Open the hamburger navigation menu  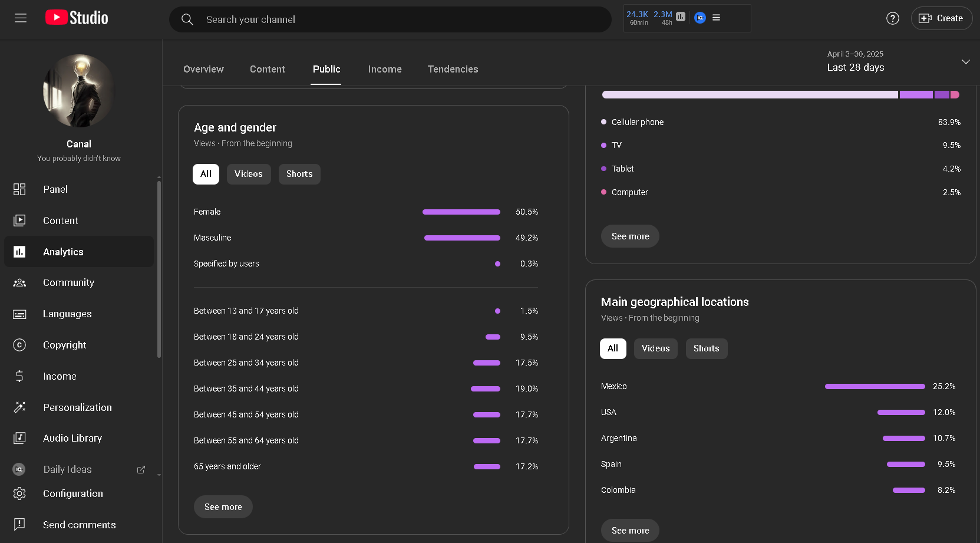tap(21, 18)
